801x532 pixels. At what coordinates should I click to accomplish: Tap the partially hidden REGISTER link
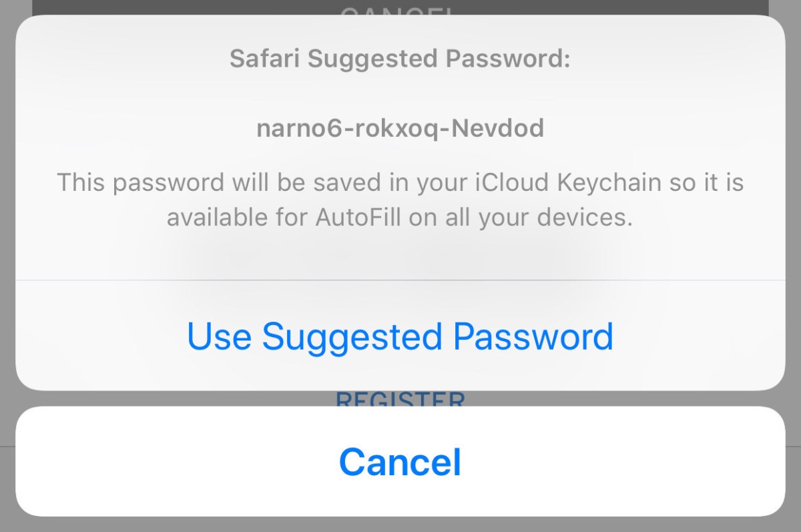pos(400,399)
